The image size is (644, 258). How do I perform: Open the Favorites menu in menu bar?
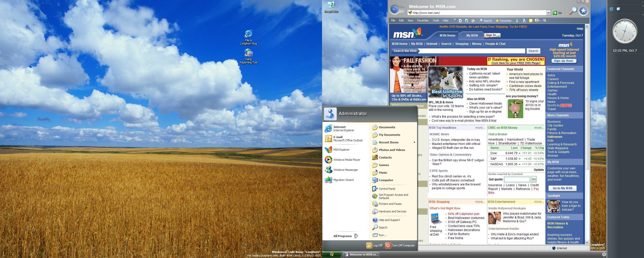click(x=423, y=21)
